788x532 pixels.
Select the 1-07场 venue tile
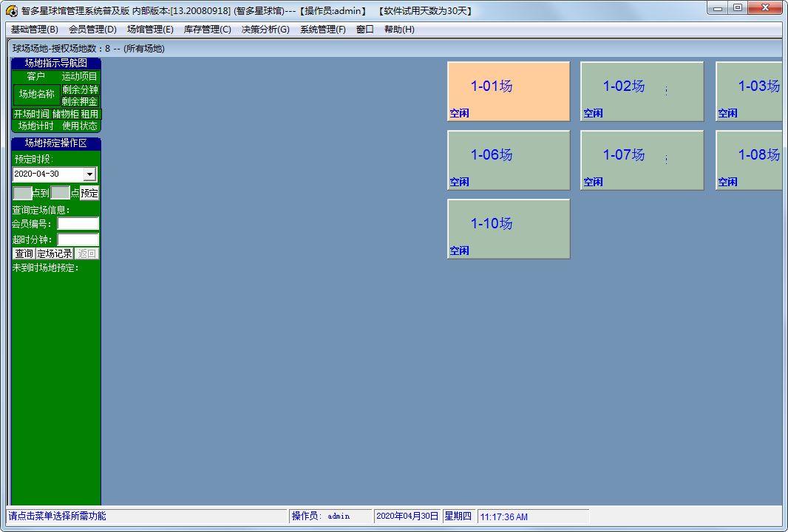(x=642, y=160)
